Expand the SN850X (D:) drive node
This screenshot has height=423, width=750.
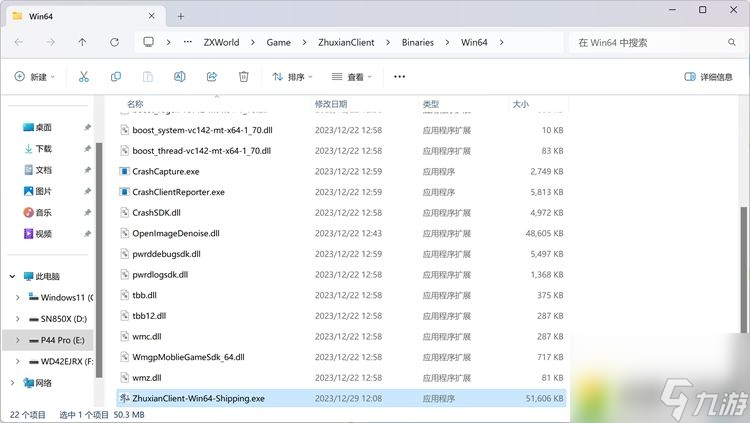pyautogui.click(x=18, y=319)
